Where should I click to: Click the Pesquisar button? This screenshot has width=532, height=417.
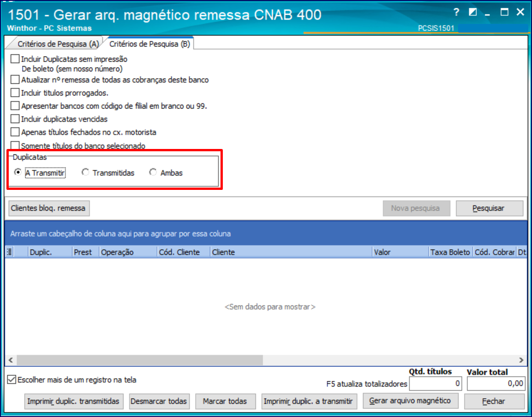tap(489, 208)
